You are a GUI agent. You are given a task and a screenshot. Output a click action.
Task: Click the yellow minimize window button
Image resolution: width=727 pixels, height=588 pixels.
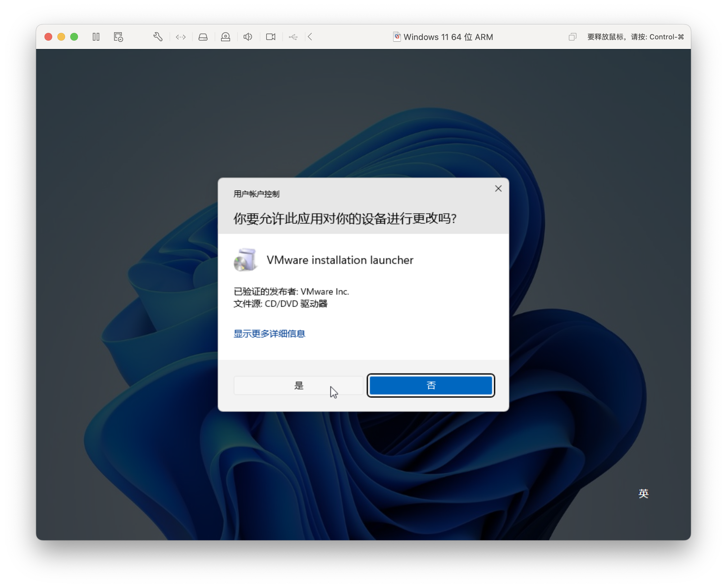click(x=61, y=37)
